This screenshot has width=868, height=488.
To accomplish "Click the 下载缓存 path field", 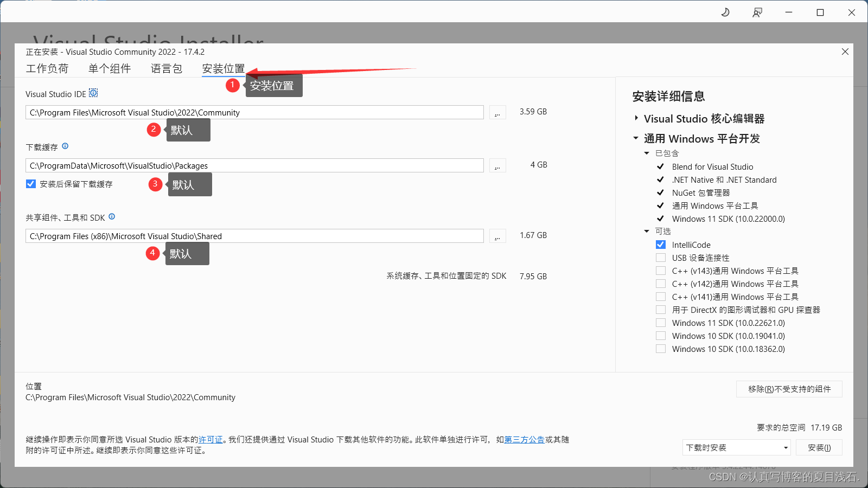I will pos(254,165).
